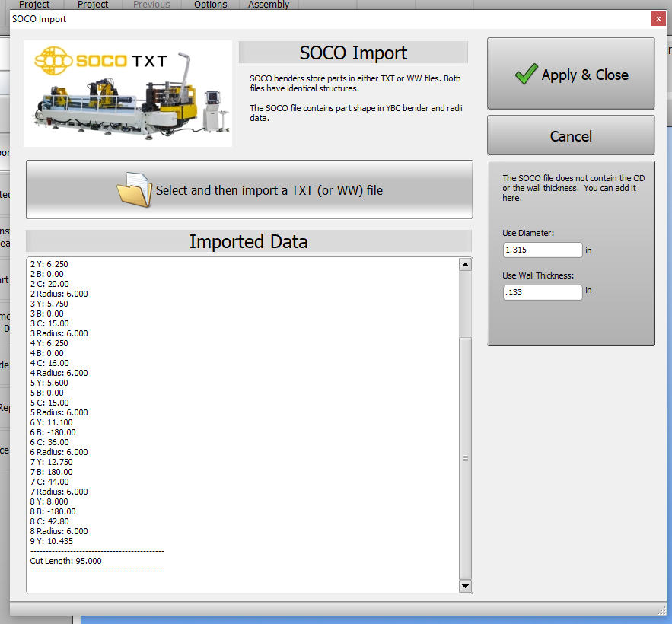Viewport: 672px width, 624px height.
Task: Click the Imported Data scrollbar thumb
Action: tap(466, 458)
